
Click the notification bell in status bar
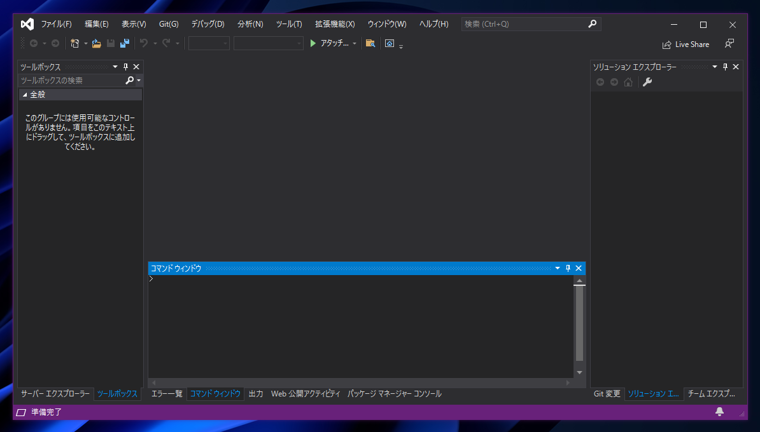(720, 412)
